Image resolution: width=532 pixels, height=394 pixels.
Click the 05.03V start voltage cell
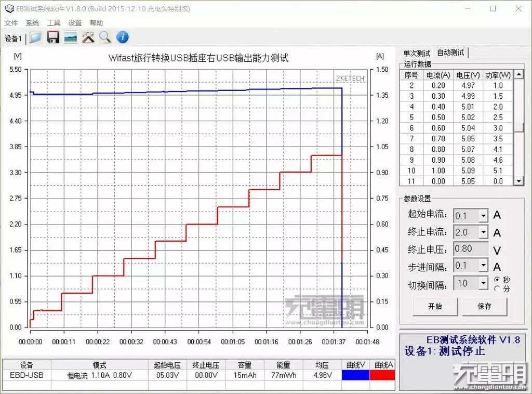pos(167,375)
